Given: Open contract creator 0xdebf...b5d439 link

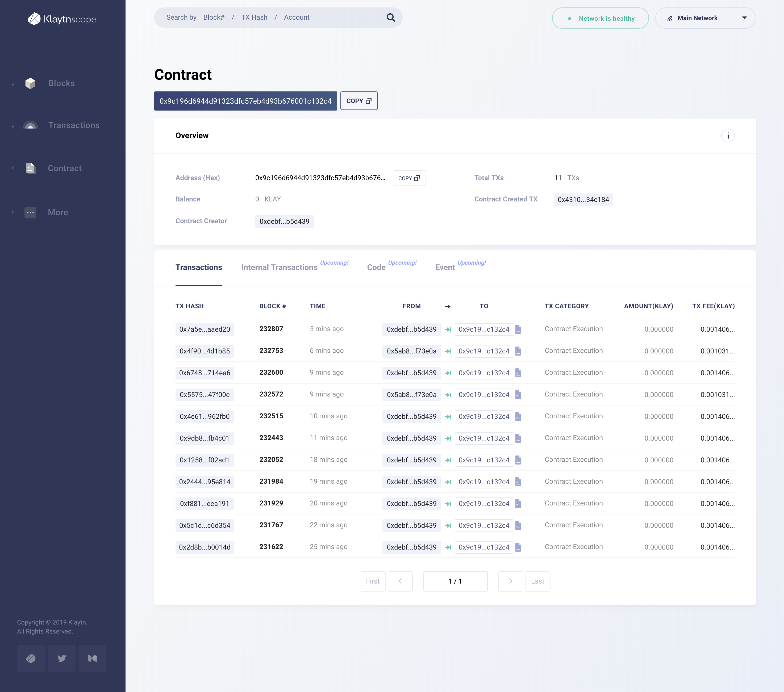Looking at the screenshot, I should coord(284,222).
